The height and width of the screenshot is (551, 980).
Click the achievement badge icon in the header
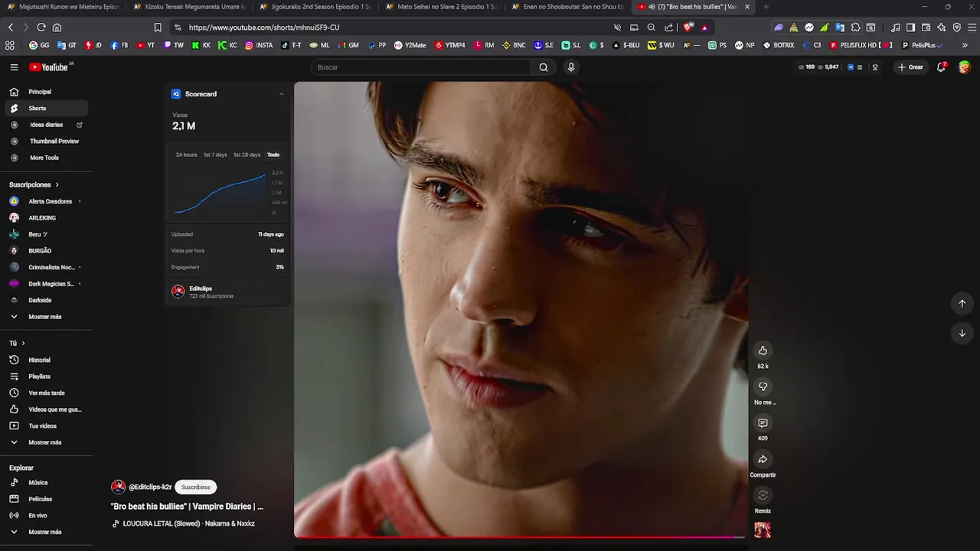[x=875, y=67]
